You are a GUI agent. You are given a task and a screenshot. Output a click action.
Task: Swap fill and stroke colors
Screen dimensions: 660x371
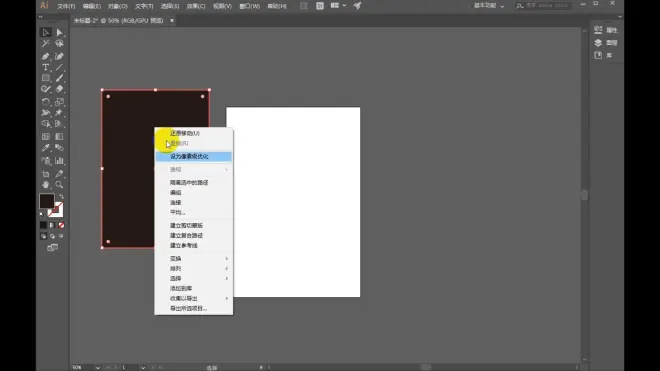(61, 196)
